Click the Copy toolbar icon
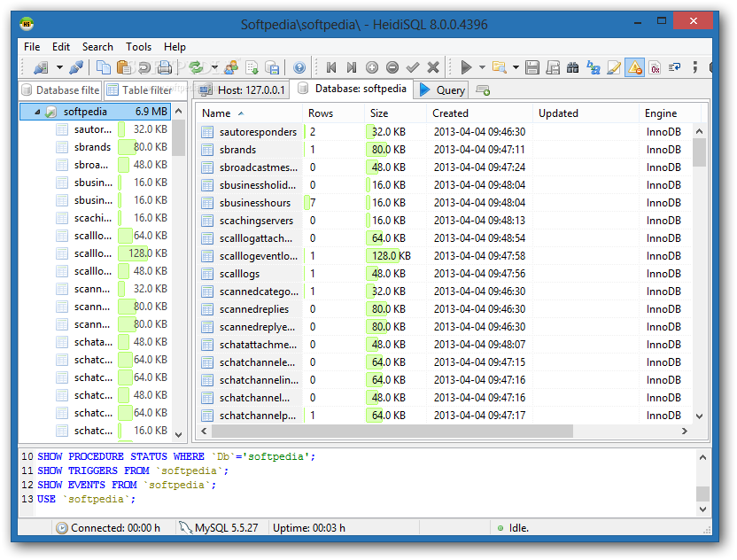The width and height of the screenshot is (737, 560). tap(103, 67)
